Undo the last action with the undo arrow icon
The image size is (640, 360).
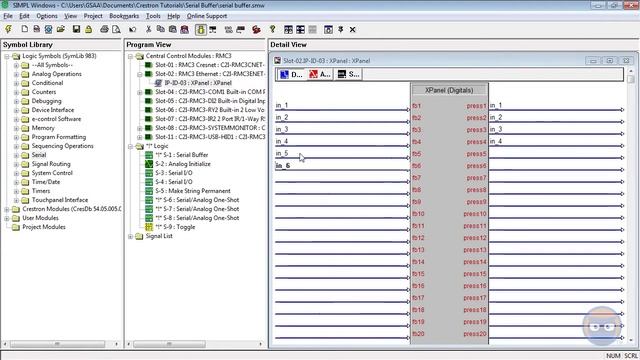[x=132, y=29]
